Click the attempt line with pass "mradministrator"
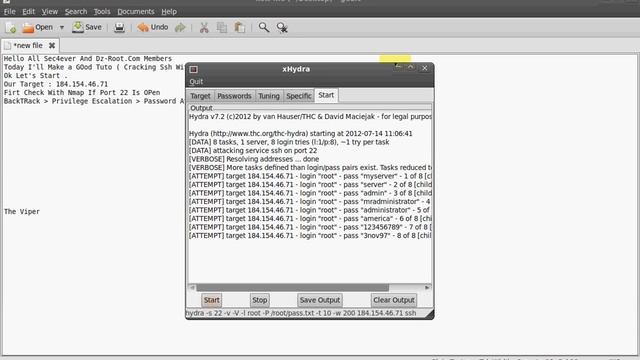 (310, 202)
